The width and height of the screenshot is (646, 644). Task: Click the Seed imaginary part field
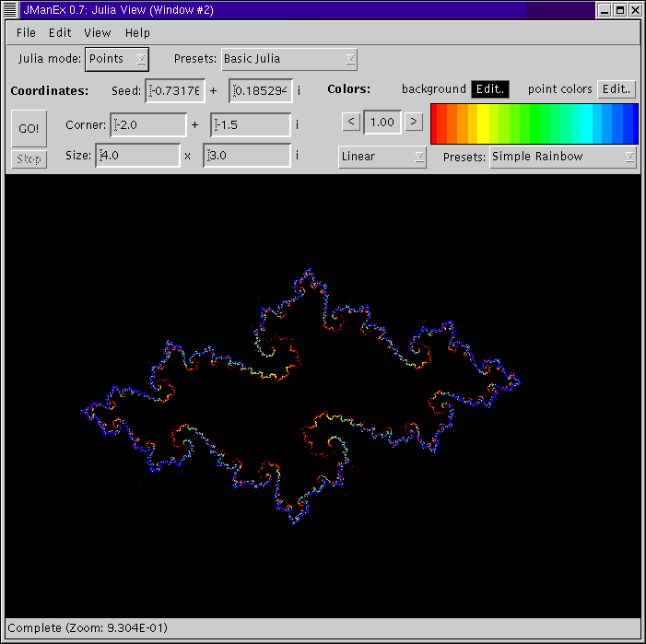(x=261, y=90)
